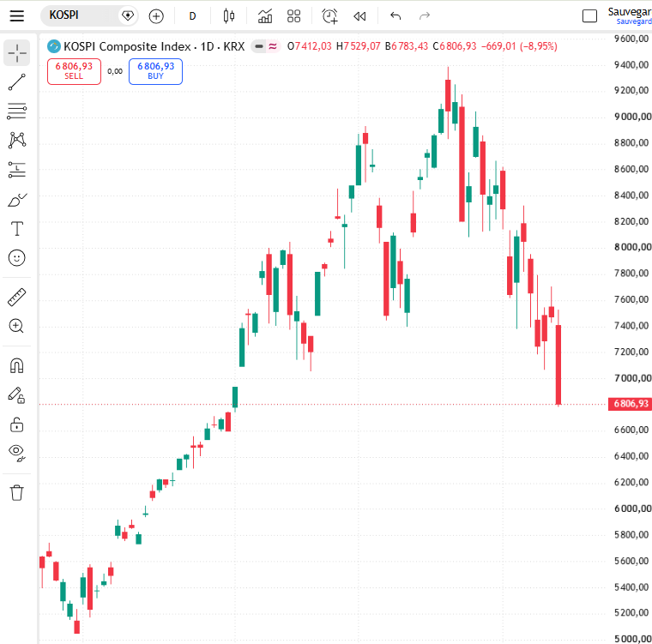Open the D timeframe interval selector
The width and height of the screenshot is (652, 644).
192,16
